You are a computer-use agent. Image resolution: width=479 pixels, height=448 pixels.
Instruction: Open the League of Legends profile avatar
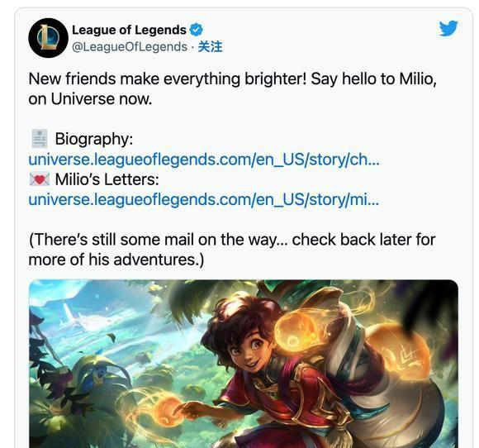click(48, 38)
